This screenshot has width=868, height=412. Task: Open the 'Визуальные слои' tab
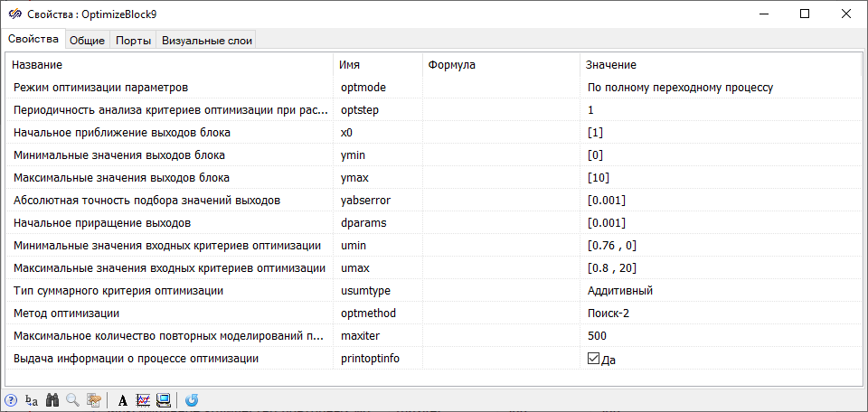tap(206, 40)
